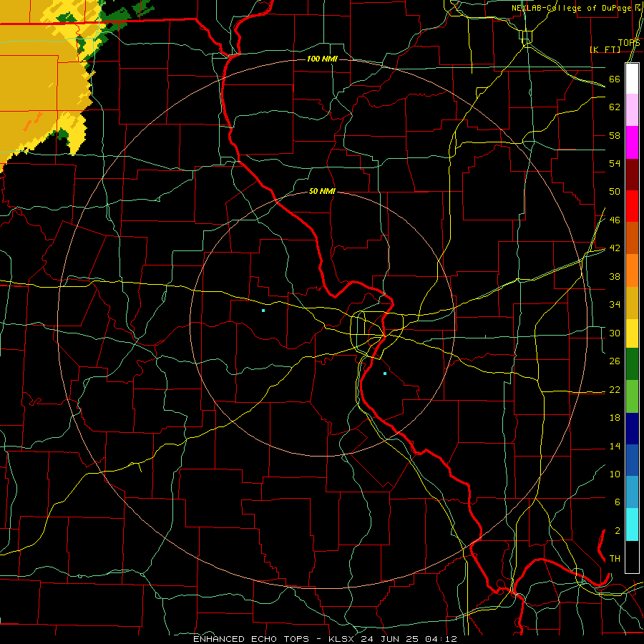Select the bright red legend swatch

632,206
